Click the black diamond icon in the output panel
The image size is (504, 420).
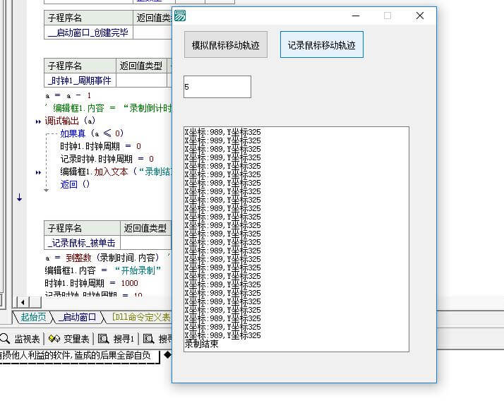(168, 354)
